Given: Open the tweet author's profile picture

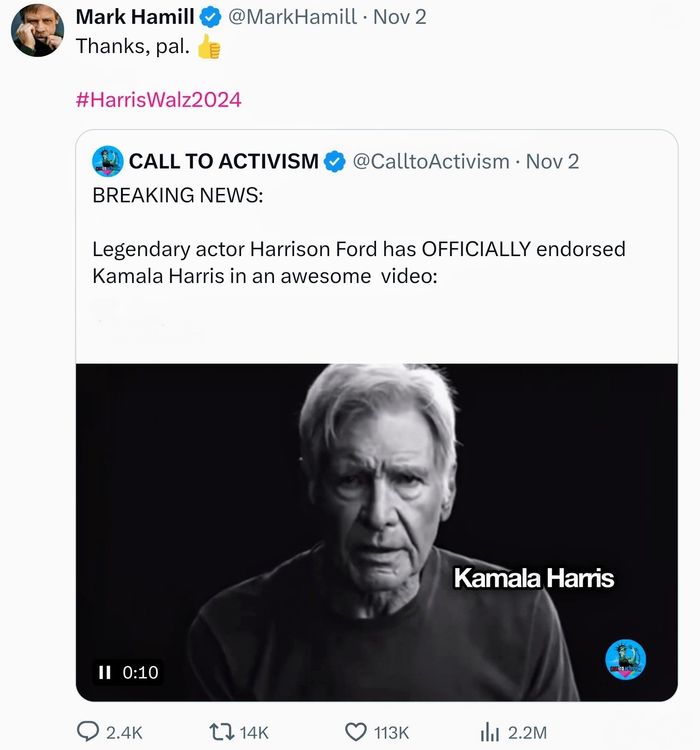Looking at the screenshot, I should click(x=37, y=30).
